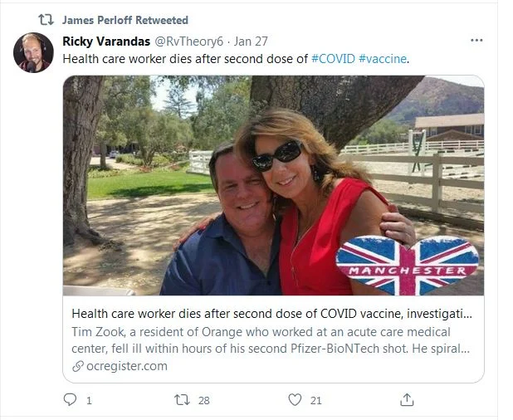This screenshot has width=513, height=420.
Task: Click the #COVID hashtag
Action: 334,59
